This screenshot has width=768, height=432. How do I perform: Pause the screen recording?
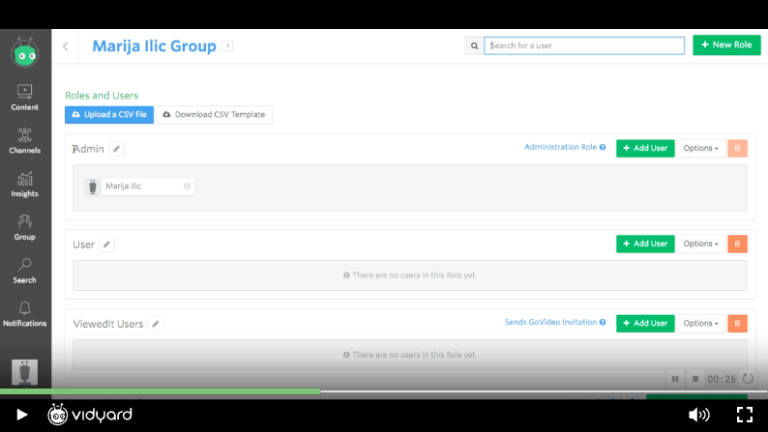[x=675, y=379]
